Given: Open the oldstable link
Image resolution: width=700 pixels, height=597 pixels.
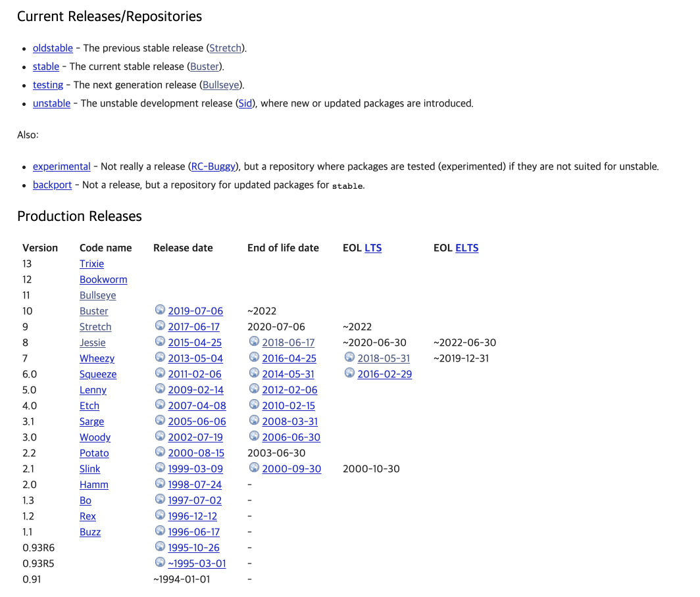Looking at the screenshot, I should (x=53, y=48).
